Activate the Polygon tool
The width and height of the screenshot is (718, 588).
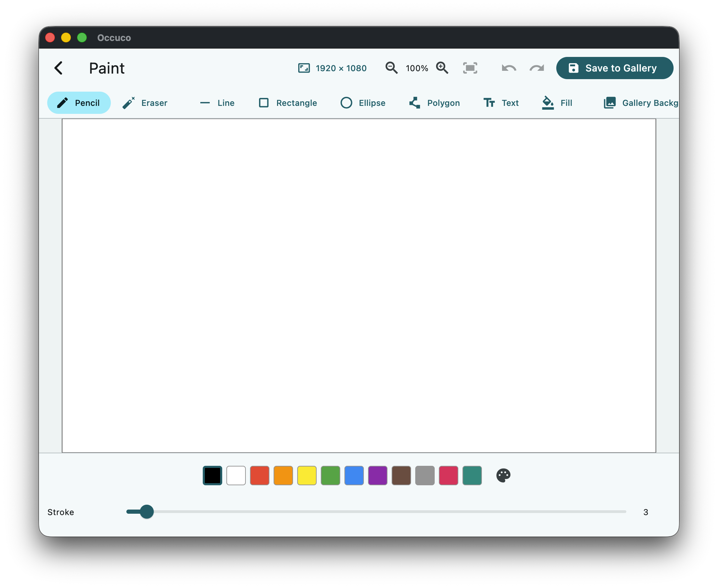(x=434, y=103)
